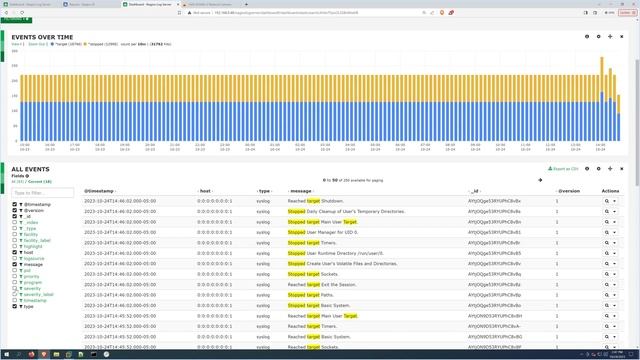Open action dropdown for 'Stopped target Basic System'
Image resolution: width=640 pixels, height=360 pixels.
(614, 306)
